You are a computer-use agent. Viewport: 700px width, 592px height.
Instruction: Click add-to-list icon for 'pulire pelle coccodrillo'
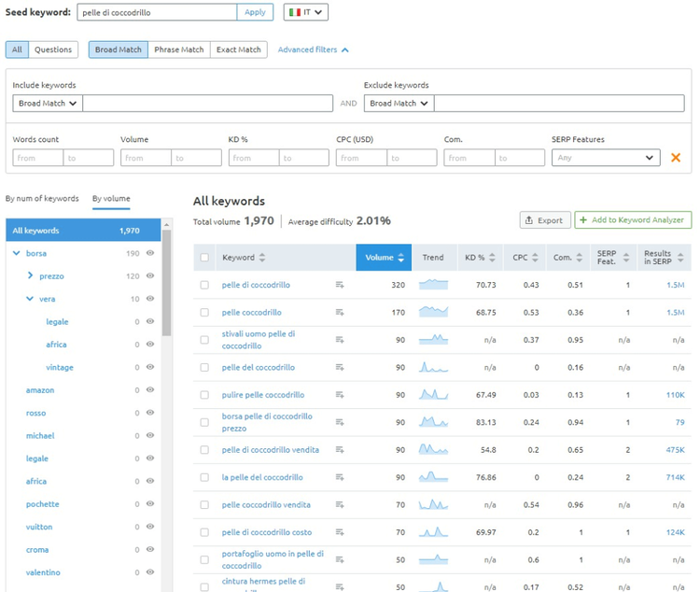tap(340, 395)
